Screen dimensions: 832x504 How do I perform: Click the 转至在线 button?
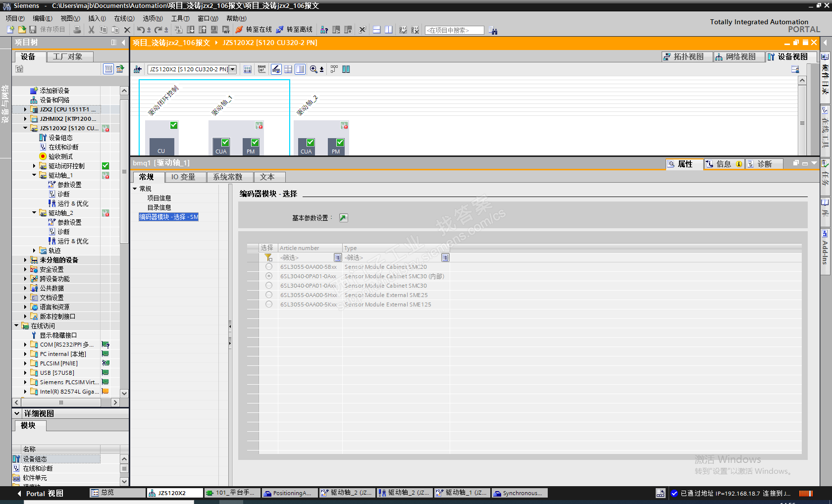click(254, 30)
